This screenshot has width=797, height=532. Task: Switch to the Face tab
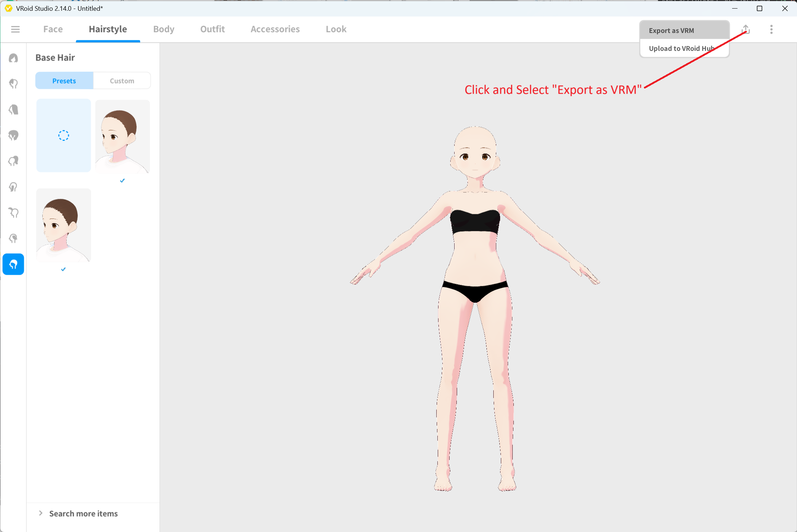53,29
